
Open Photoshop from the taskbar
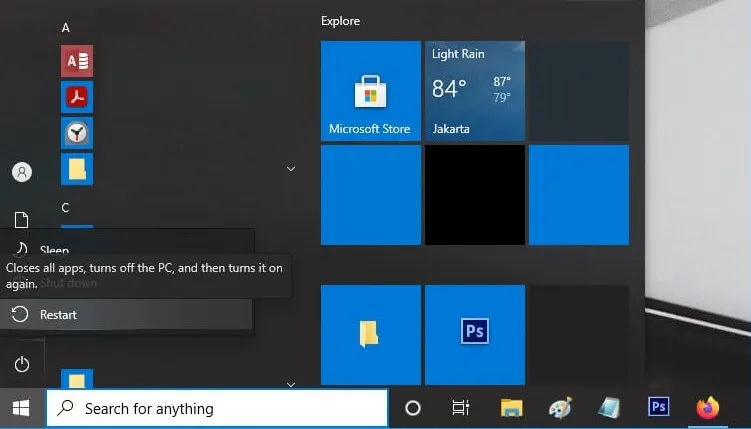[x=659, y=407]
